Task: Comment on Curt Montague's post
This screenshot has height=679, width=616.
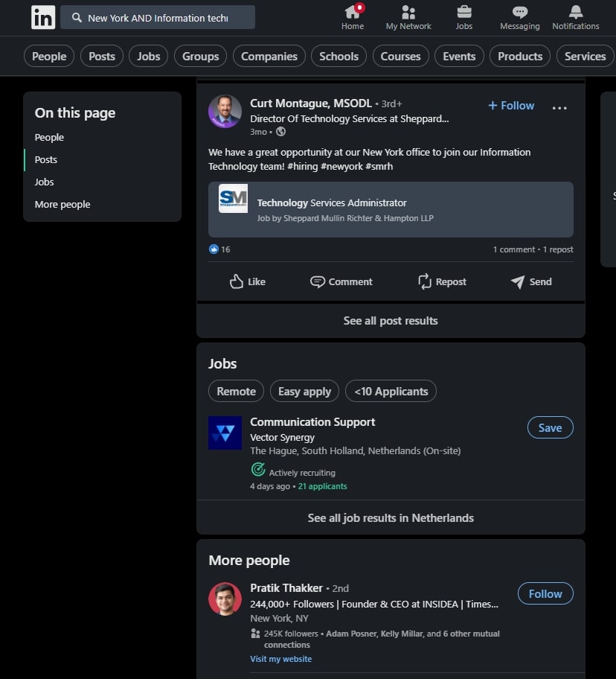Action: [x=341, y=281]
